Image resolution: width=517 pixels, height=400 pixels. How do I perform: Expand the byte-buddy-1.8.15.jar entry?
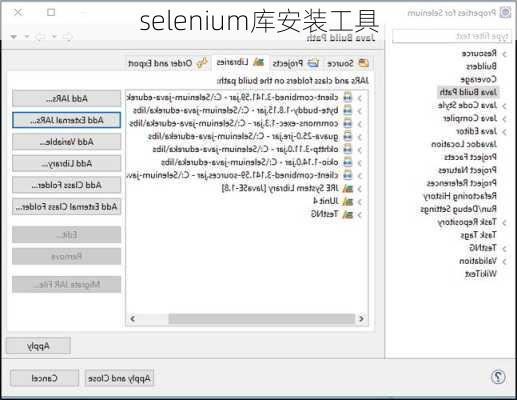coord(360,111)
